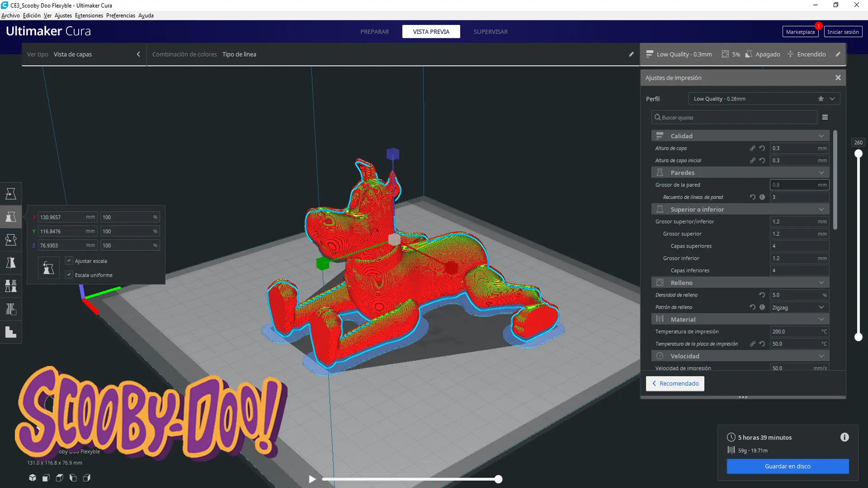The image size is (868, 488).
Task: Open settings visibility hamburger menu
Action: click(825, 117)
